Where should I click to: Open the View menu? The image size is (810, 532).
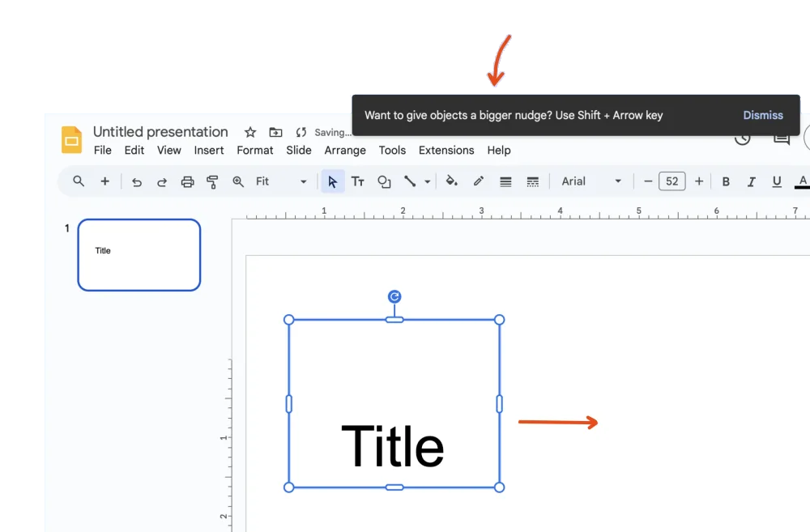pyautogui.click(x=169, y=151)
